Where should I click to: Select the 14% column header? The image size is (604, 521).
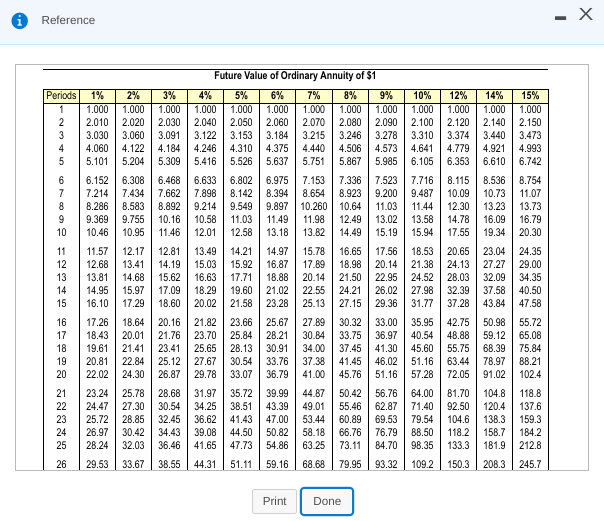[x=494, y=95]
